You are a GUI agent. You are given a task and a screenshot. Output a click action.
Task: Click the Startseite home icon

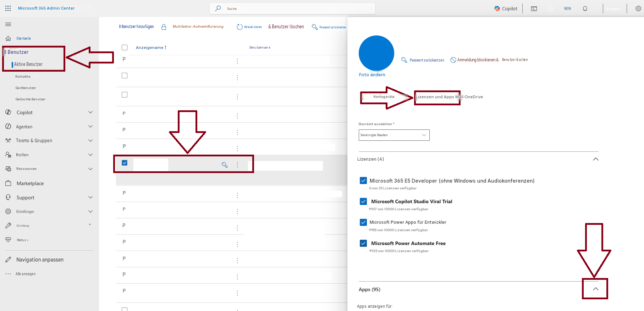tap(8, 38)
